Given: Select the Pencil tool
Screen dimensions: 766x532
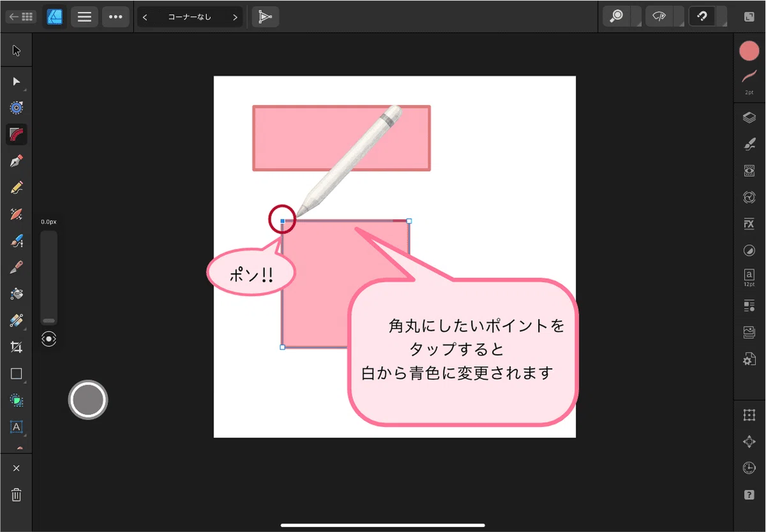Looking at the screenshot, I should (17, 188).
